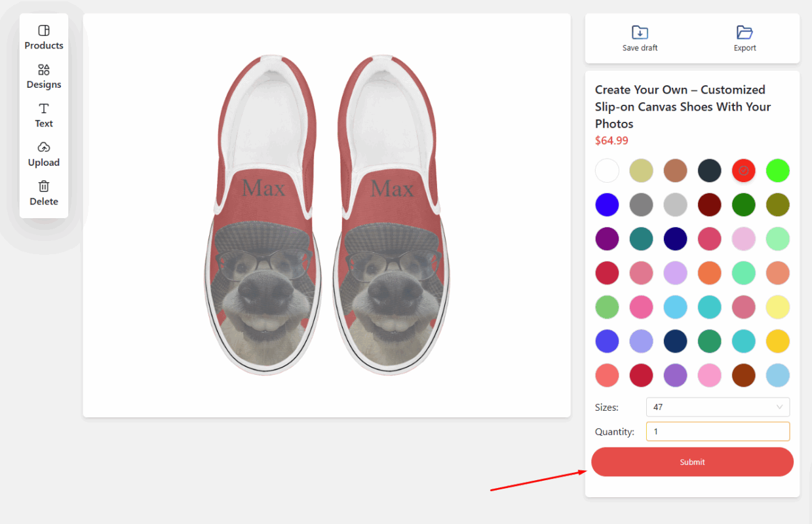The width and height of the screenshot is (812, 524).
Task: Pick the dark teal color swatch
Action: (x=641, y=239)
